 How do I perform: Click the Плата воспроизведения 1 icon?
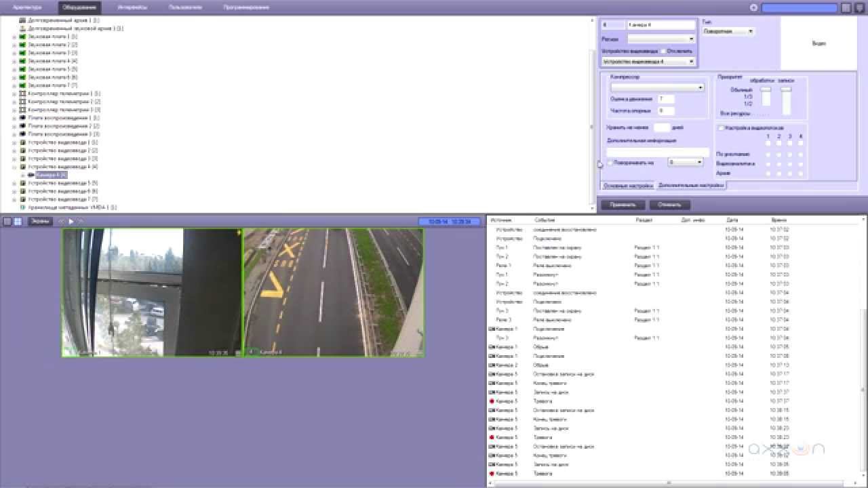pos(22,118)
